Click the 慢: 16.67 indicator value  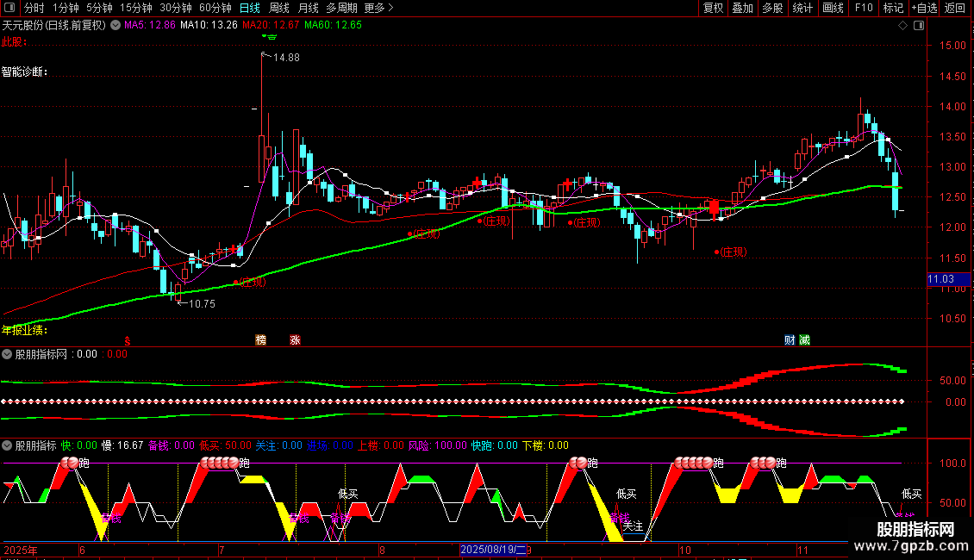(x=122, y=445)
